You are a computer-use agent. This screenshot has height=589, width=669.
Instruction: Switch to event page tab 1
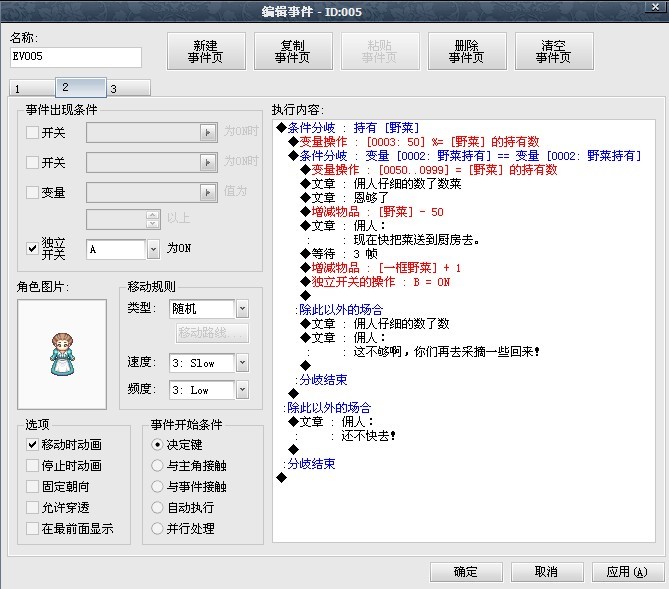tap(32, 89)
